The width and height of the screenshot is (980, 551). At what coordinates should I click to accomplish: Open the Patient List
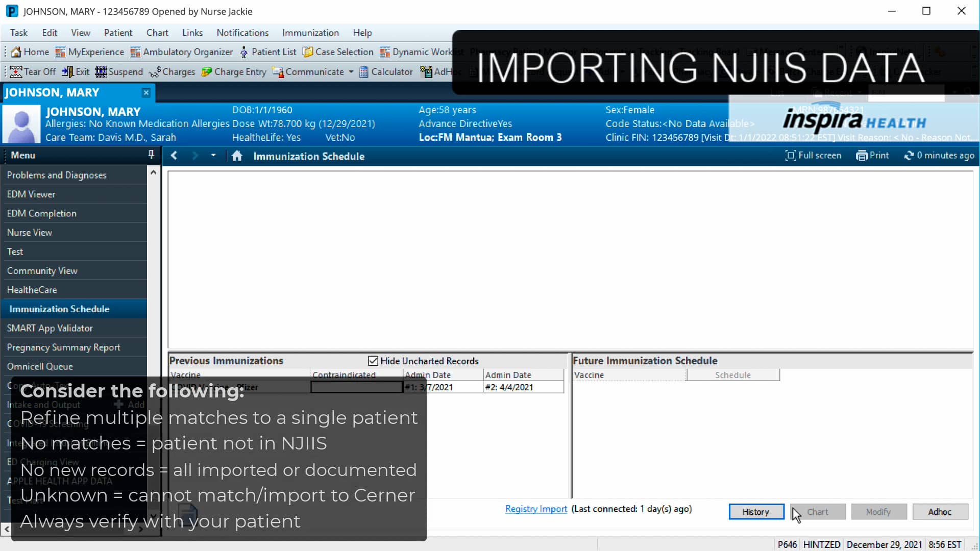[268, 52]
